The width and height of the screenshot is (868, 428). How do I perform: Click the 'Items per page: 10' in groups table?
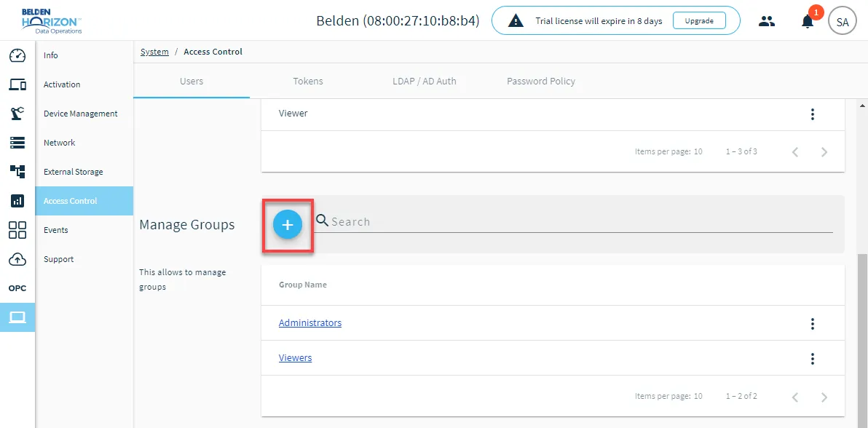[668, 397]
